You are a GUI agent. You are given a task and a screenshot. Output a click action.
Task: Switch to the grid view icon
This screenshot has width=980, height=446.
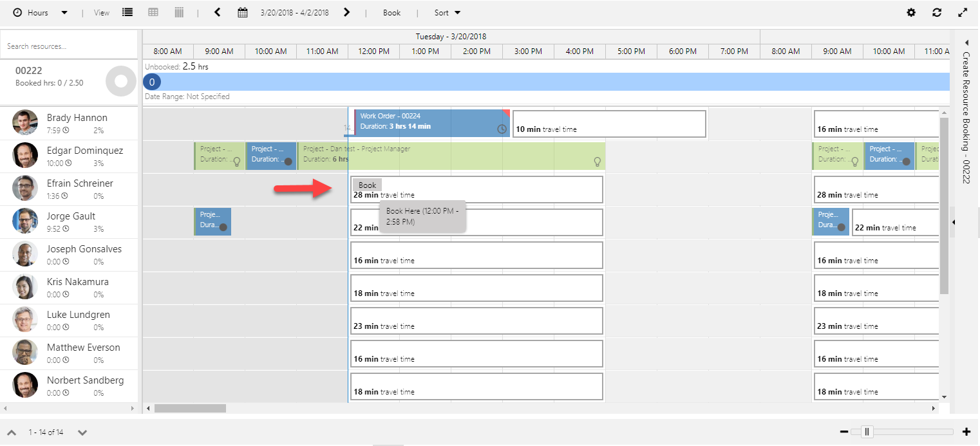coord(153,12)
